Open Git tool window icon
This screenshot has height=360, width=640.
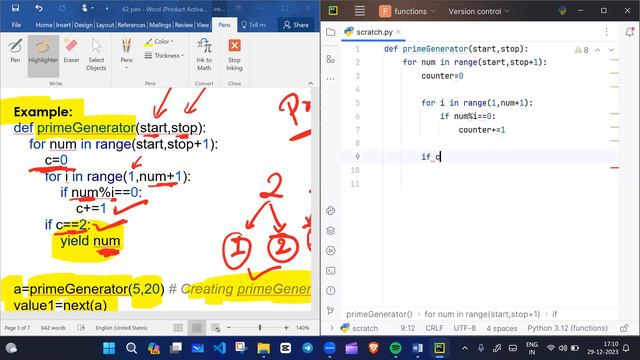tap(331, 311)
